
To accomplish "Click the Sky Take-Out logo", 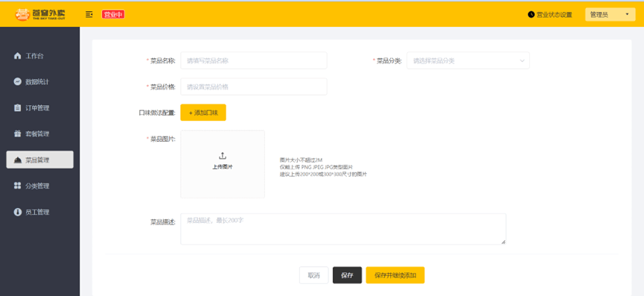I will click(x=40, y=14).
